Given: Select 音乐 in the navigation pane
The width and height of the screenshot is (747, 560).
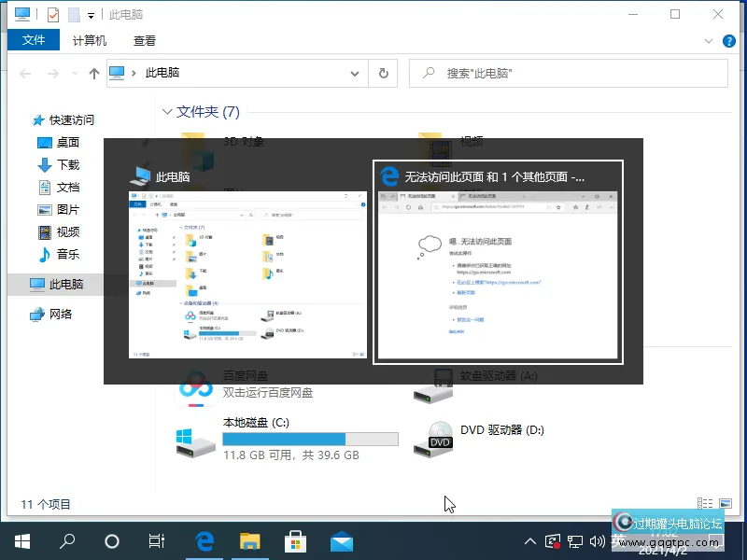Looking at the screenshot, I should click(67, 255).
